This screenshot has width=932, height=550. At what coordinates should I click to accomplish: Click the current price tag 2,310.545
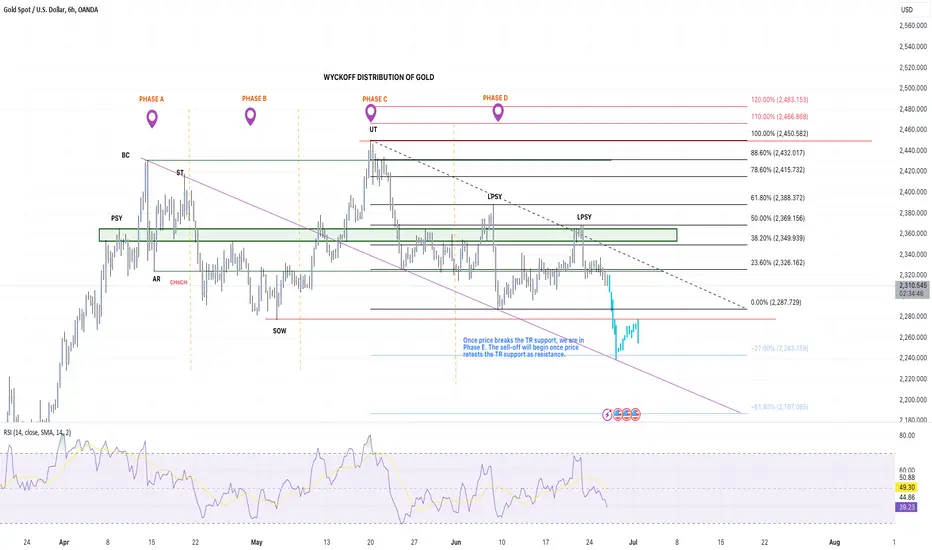(x=913, y=285)
